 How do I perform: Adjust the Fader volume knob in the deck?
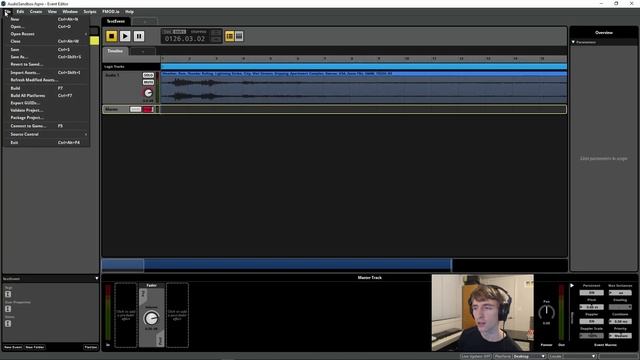(151, 318)
